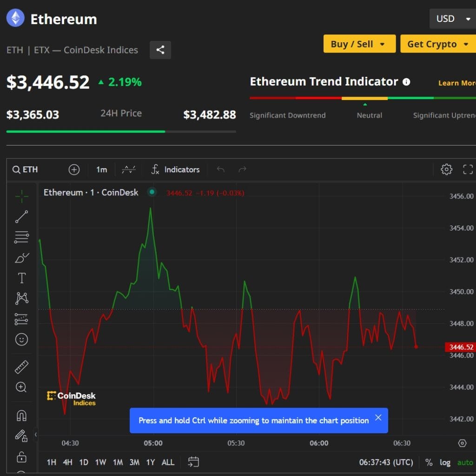
Task: Select the 1W time range
Action: coord(100,463)
